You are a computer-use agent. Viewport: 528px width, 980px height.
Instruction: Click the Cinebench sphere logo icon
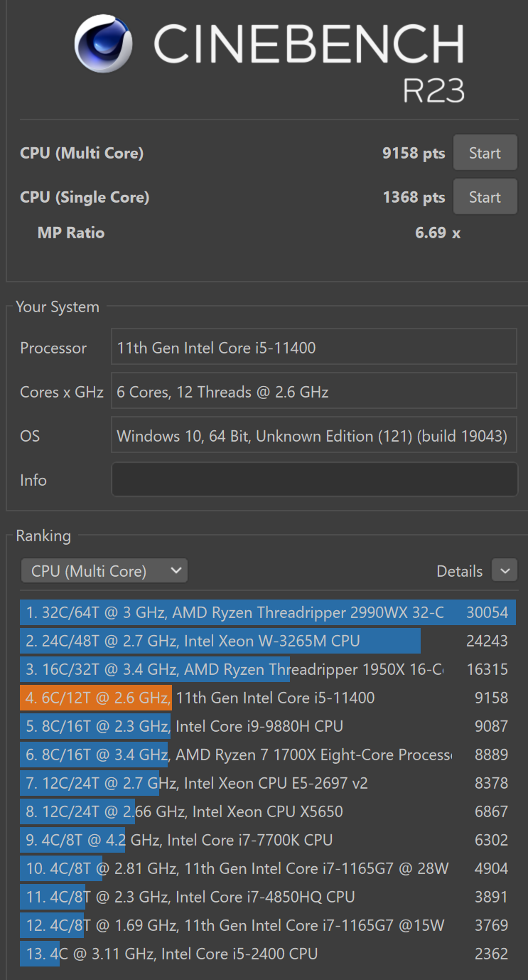click(104, 43)
